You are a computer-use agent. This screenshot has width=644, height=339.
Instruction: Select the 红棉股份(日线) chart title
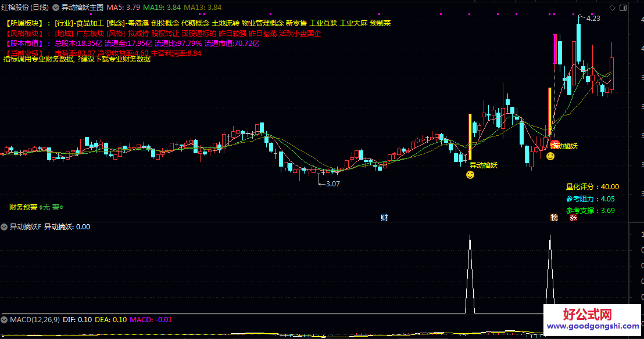coord(24,8)
